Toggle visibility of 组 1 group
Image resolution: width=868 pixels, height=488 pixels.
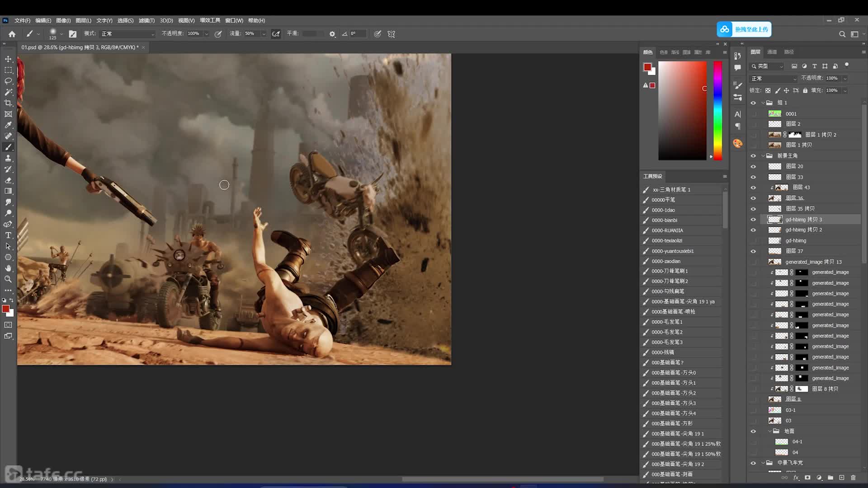(x=753, y=103)
